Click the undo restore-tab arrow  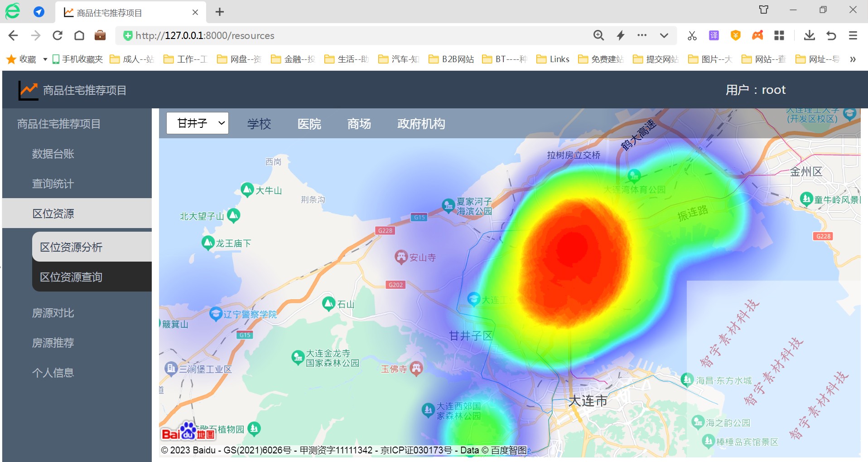click(x=831, y=35)
